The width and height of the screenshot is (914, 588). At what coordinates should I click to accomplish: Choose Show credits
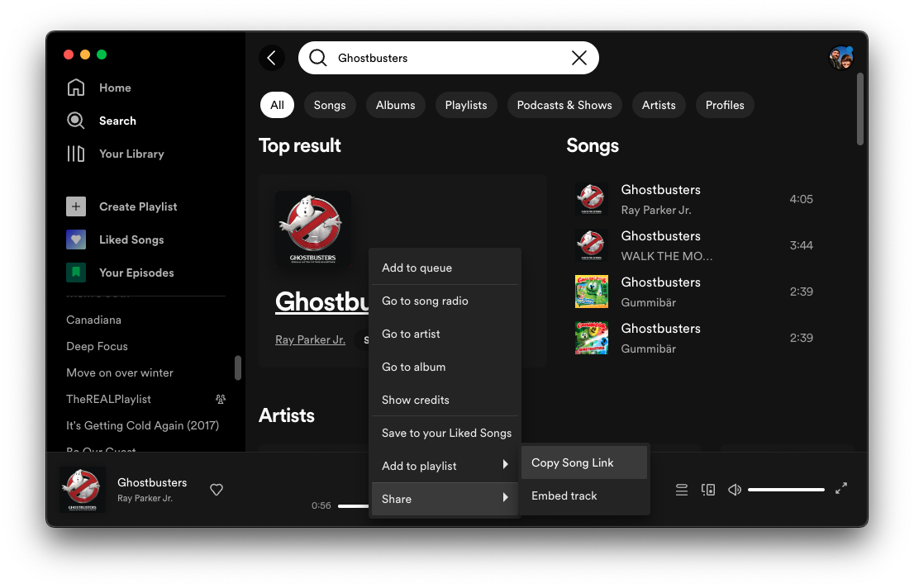[445, 400]
